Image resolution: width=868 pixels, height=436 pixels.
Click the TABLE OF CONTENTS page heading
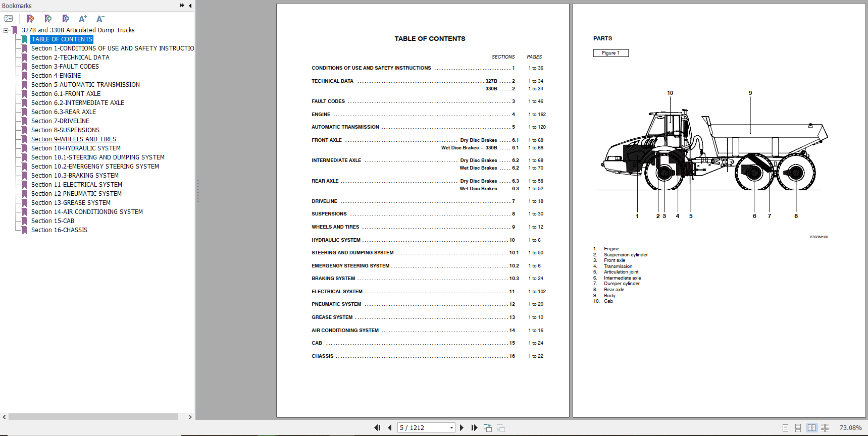click(x=430, y=38)
